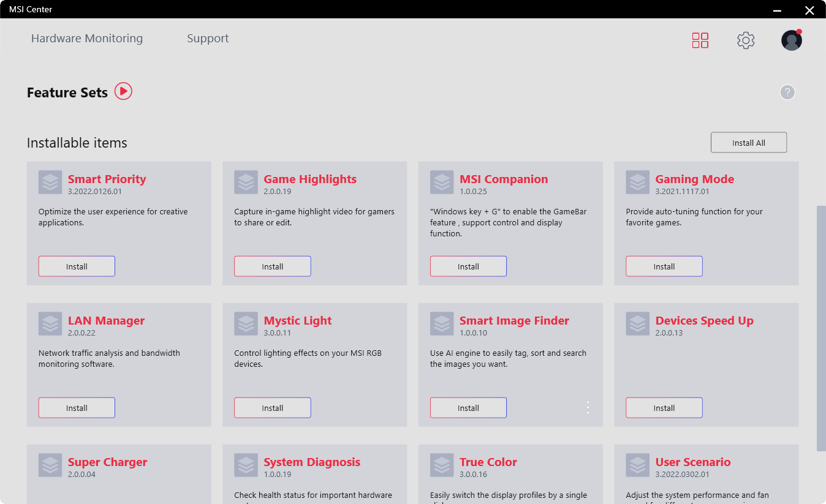
Task: Play the Feature Sets intro video
Action: click(x=123, y=91)
